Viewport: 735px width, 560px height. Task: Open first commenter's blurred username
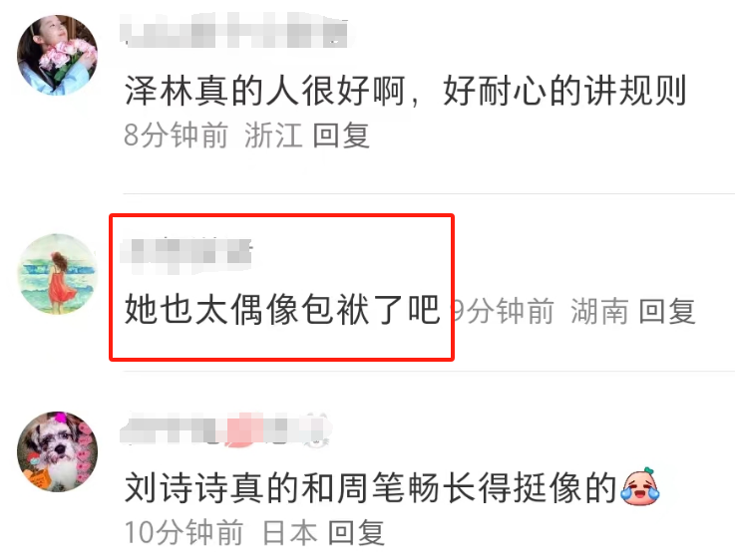(x=234, y=30)
